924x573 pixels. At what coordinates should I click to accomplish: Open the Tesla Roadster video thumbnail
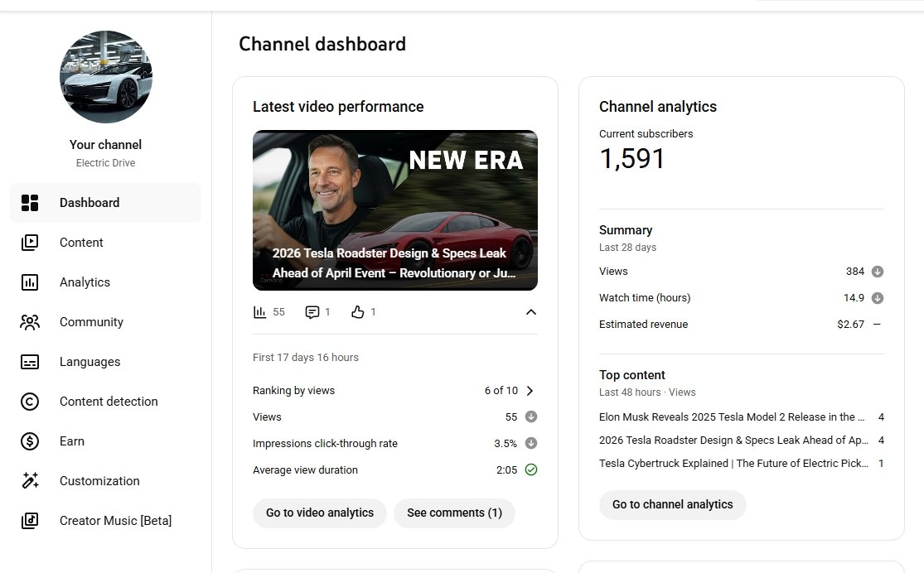pos(394,209)
